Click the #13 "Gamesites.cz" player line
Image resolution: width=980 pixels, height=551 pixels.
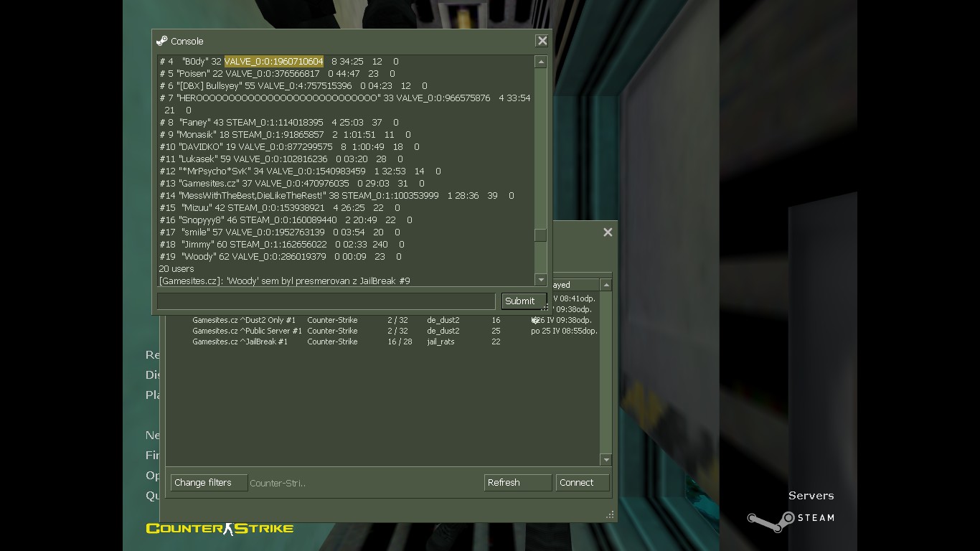(291, 184)
